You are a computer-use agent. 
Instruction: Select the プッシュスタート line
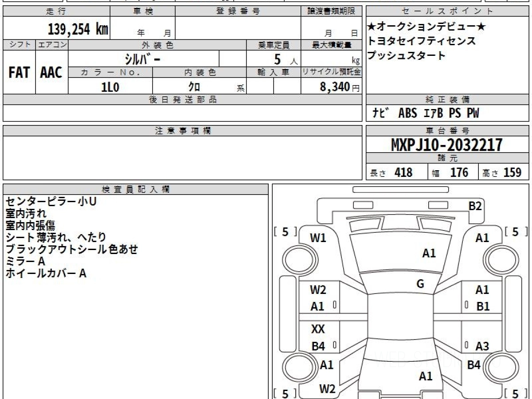coord(407,56)
